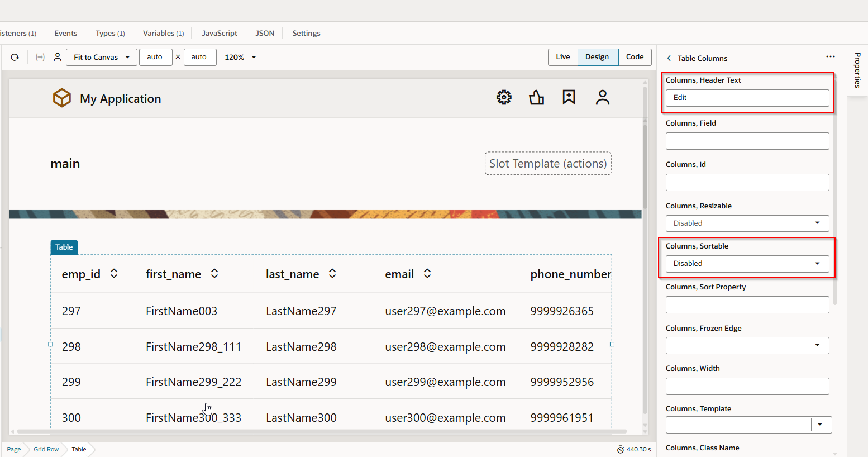Expand the Columns, Sortable dropdown
The height and width of the screenshot is (457, 868).
(x=817, y=264)
